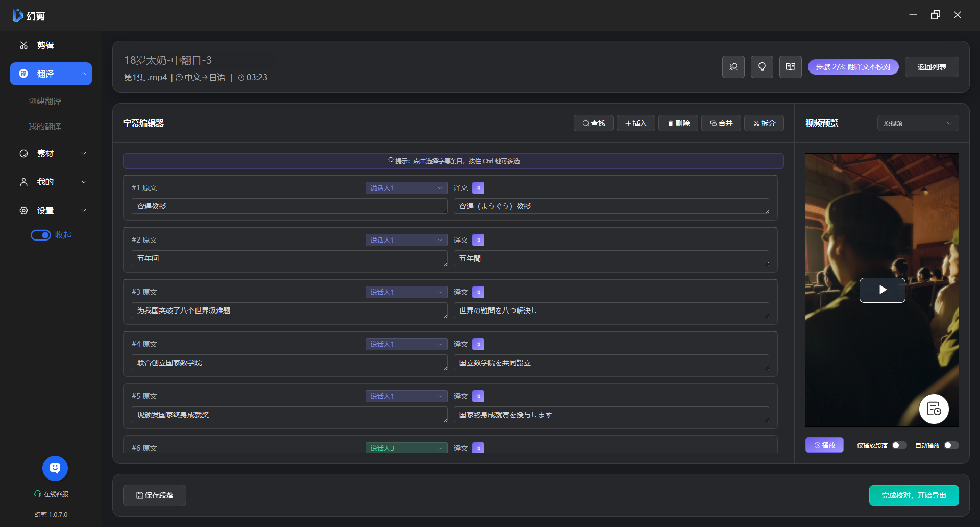The height and width of the screenshot is (527, 980).
Task: Click the floating log icon on video
Action: (x=934, y=409)
